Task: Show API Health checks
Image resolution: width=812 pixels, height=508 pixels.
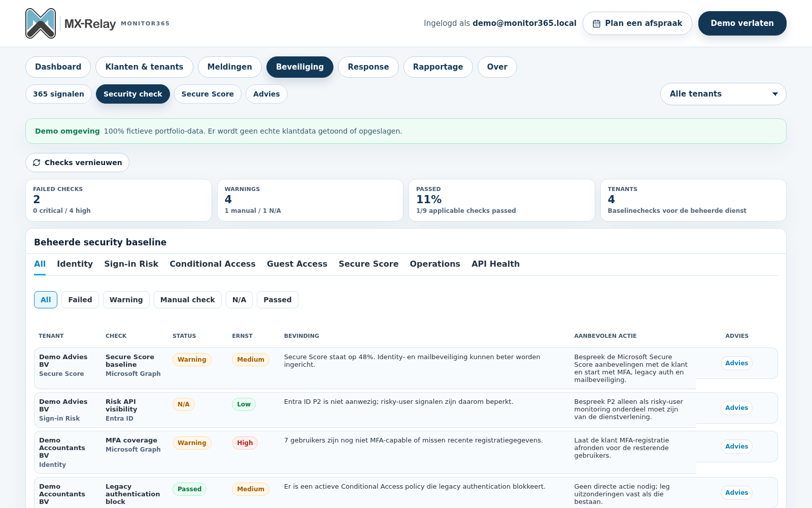Action: (495, 264)
